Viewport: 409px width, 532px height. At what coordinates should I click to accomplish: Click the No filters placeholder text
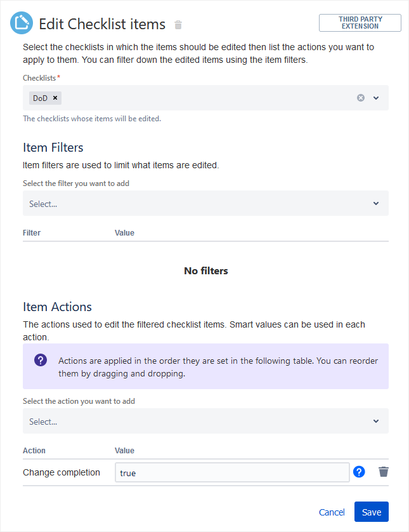coord(205,271)
